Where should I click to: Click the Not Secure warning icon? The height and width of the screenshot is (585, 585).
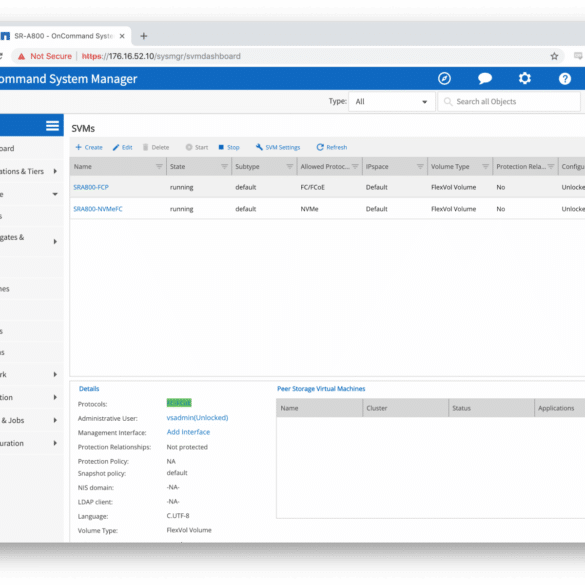22,56
